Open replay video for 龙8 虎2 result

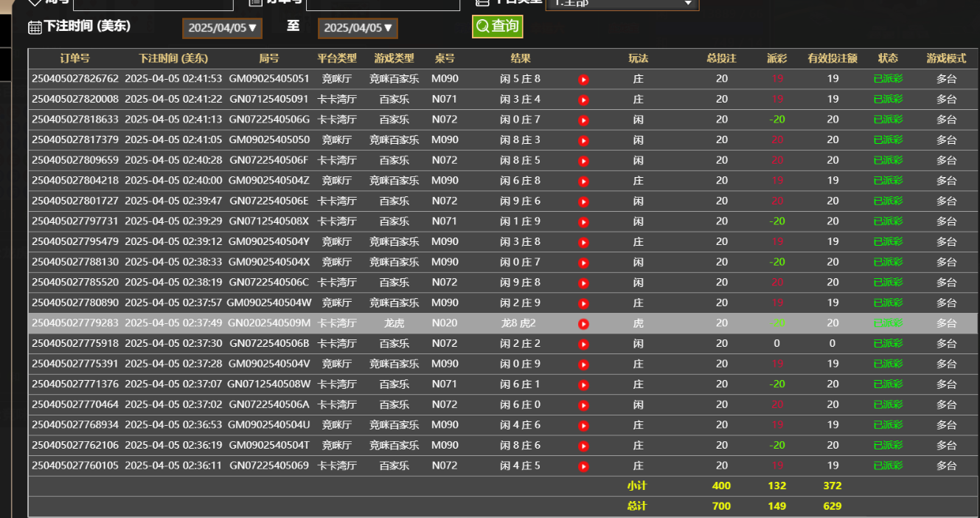point(583,324)
